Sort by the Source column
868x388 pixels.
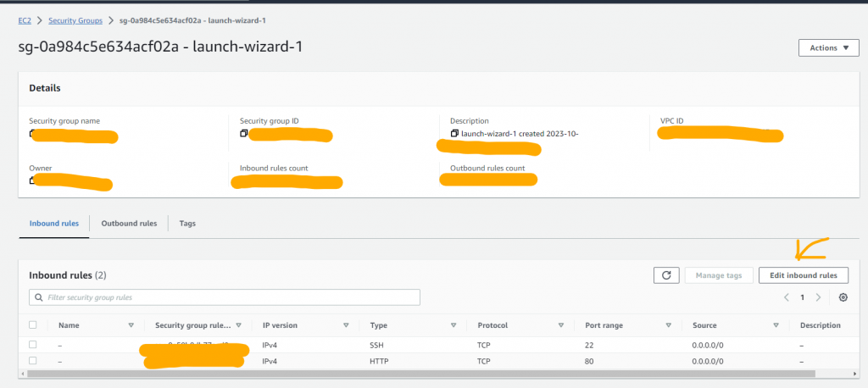click(776, 325)
